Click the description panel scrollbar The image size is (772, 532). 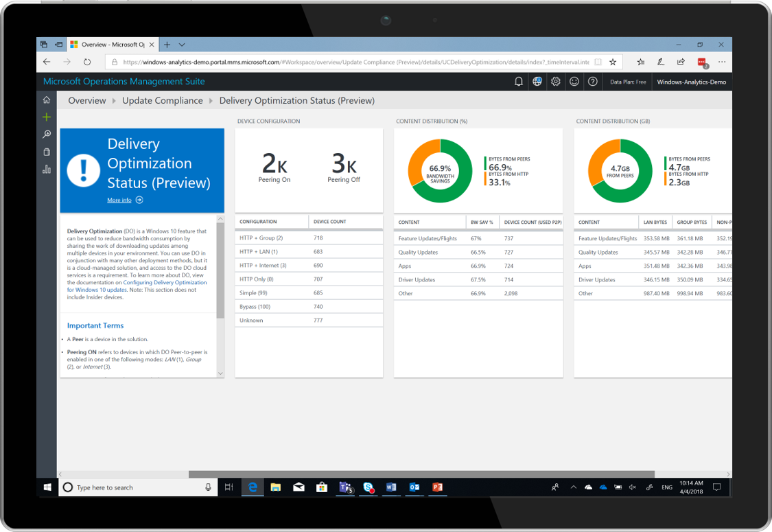pos(220,275)
